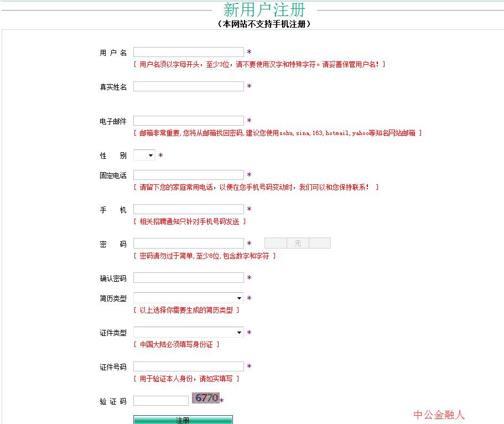504x424 pixels.
Task: Refresh the 6770 captcha image
Action: (x=206, y=398)
